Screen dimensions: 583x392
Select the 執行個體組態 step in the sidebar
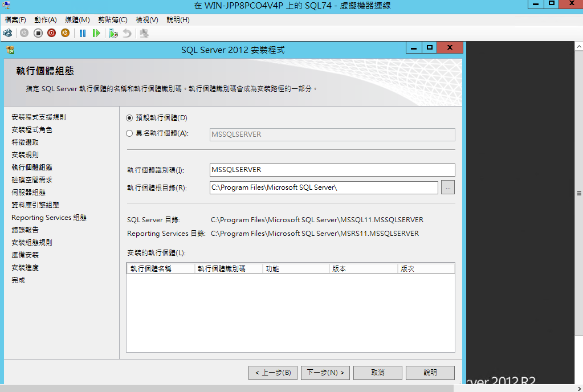(x=31, y=167)
